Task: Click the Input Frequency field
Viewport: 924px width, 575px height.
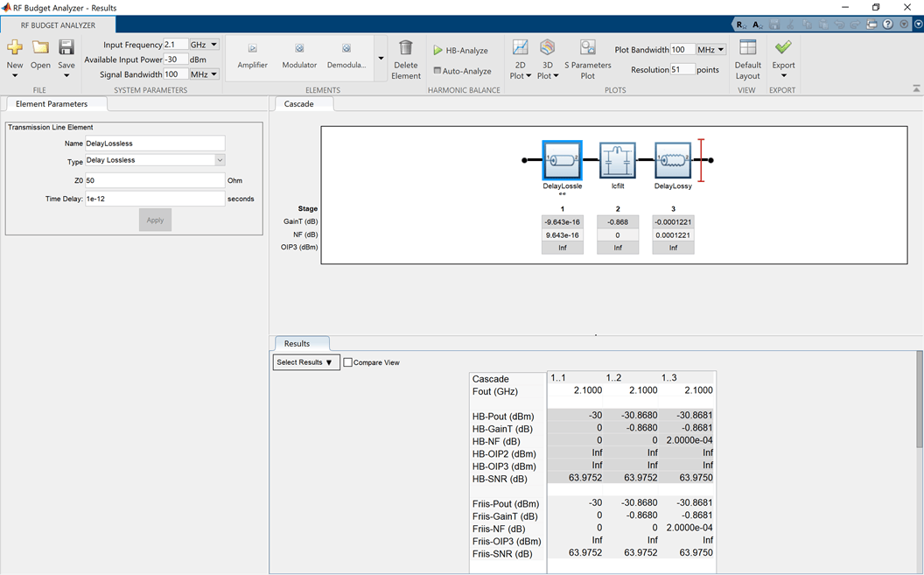Action: pos(176,45)
